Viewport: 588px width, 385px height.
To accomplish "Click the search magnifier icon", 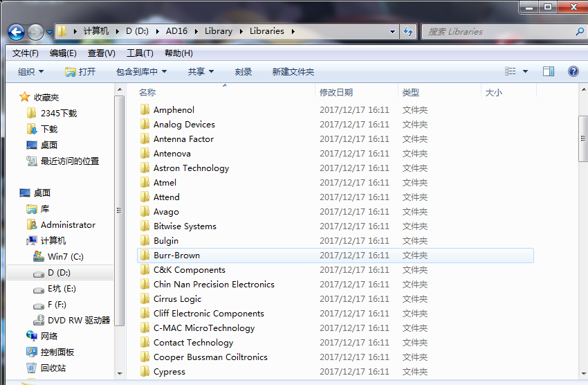I will (580, 32).
